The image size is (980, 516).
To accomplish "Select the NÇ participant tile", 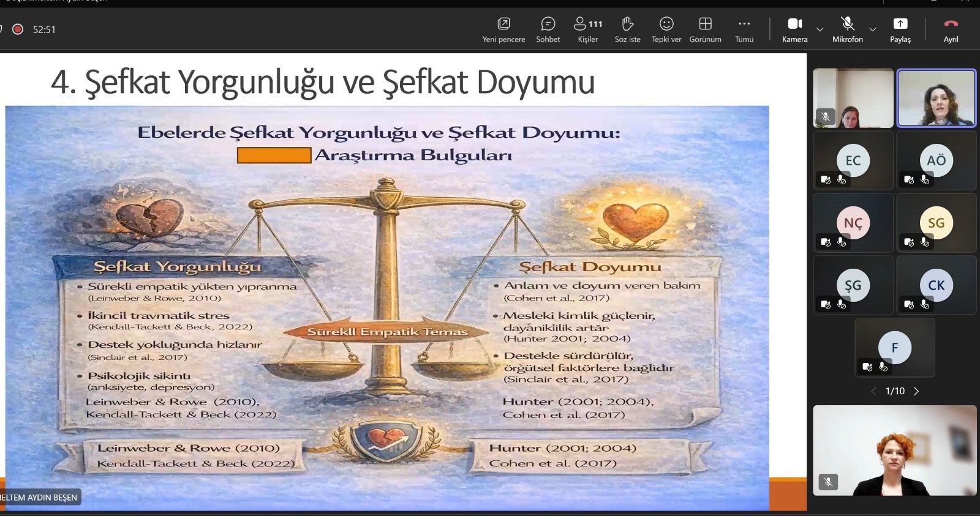I will coord(853,223).
